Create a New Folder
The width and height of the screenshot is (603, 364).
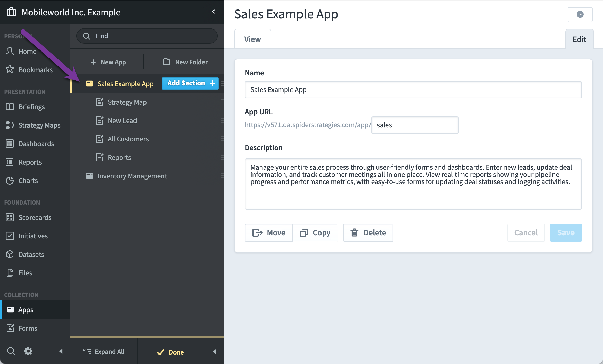185,62
